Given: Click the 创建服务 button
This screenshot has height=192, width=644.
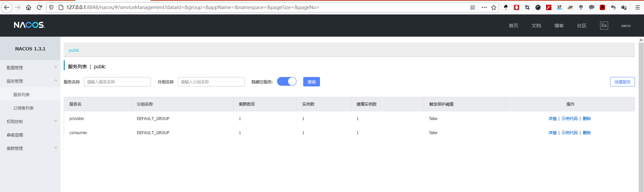Looking at the screenshot, I should coord(622,82).
